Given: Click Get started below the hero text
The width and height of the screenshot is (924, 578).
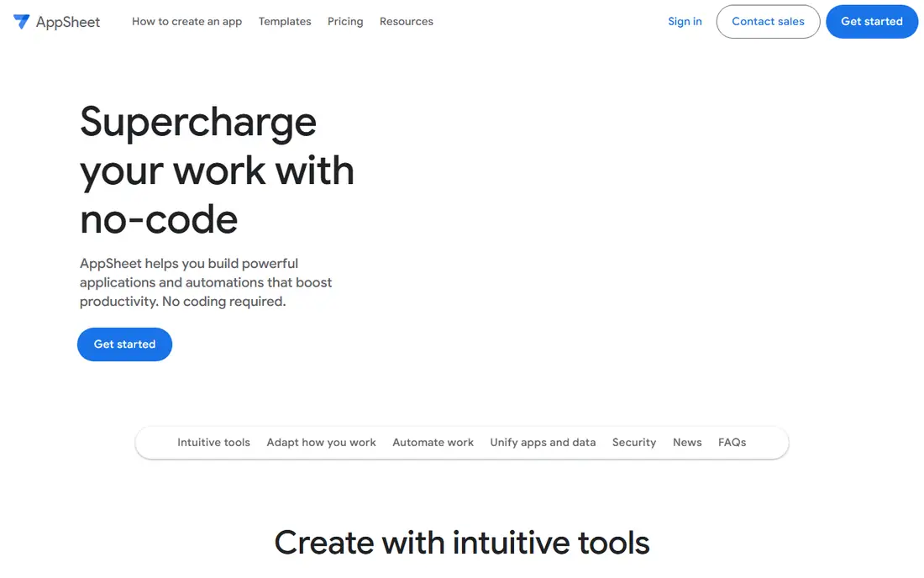Looking at the screenshot, I should [x=124, y=344].
